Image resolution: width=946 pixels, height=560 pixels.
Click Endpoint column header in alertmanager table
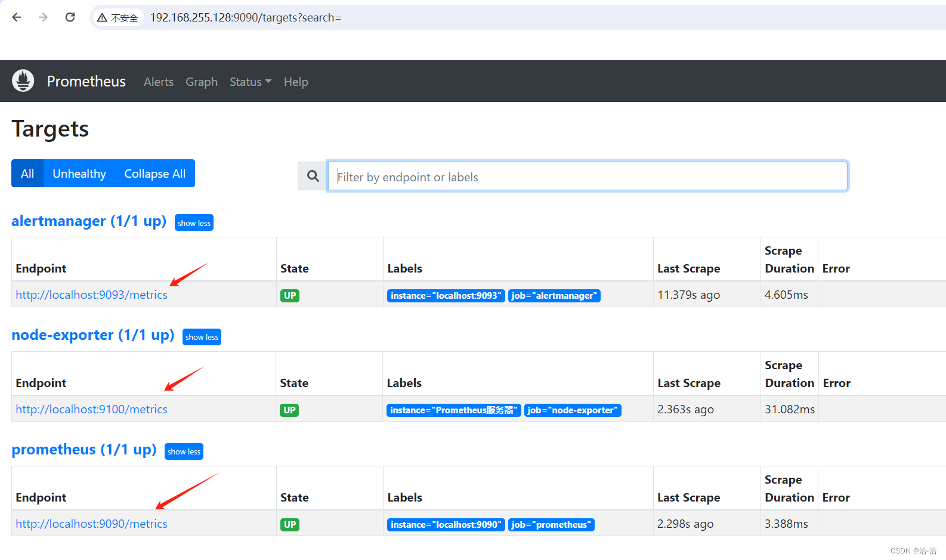tap(41, 268)
